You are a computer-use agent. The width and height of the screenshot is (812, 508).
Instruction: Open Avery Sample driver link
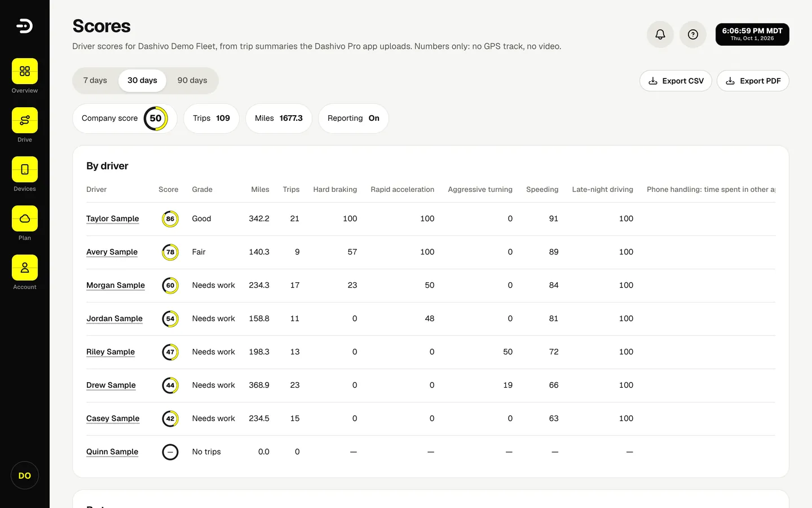click(x=112, y=252)
